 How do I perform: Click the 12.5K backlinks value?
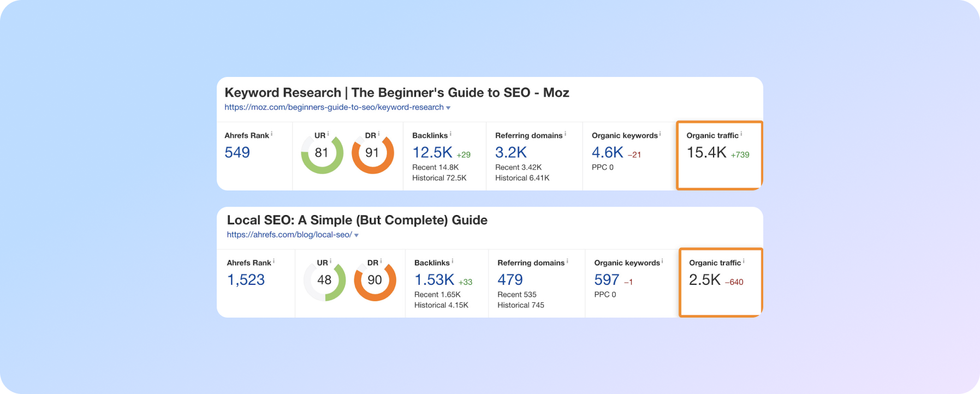[x=432, y=152]
